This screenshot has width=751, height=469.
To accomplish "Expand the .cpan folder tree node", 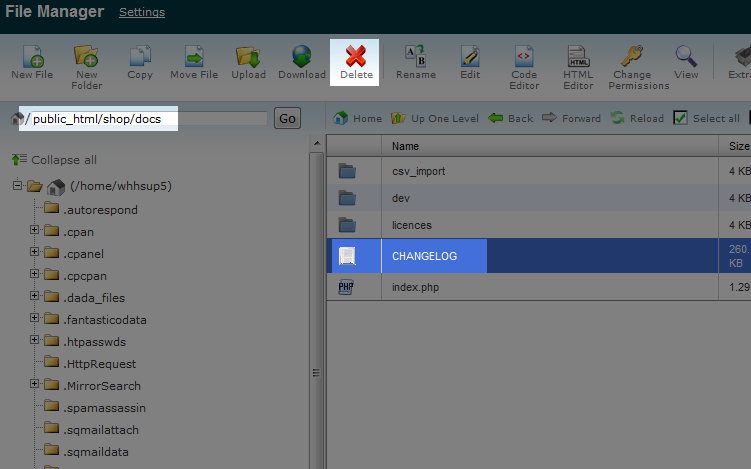I will 35,231.
